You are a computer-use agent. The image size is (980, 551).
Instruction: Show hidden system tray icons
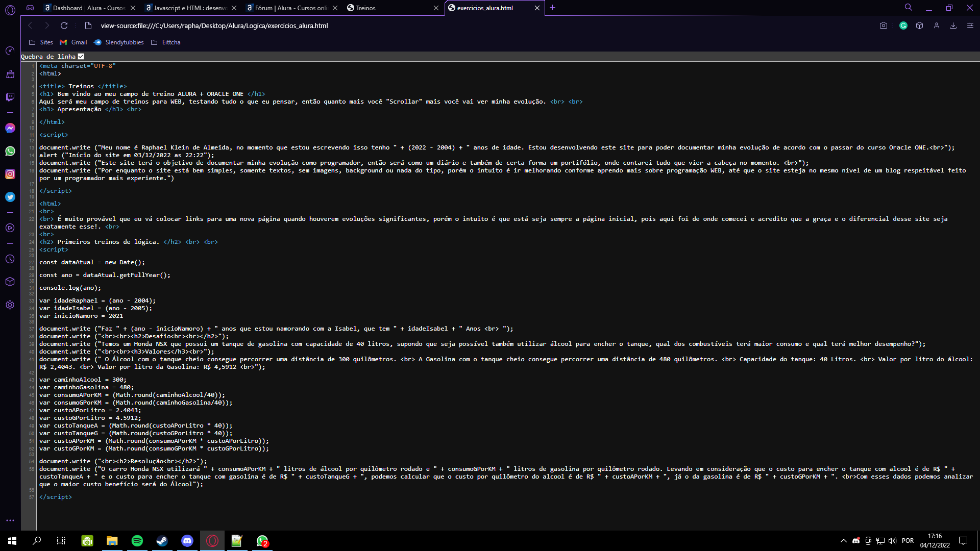click(x=843, y=541)
